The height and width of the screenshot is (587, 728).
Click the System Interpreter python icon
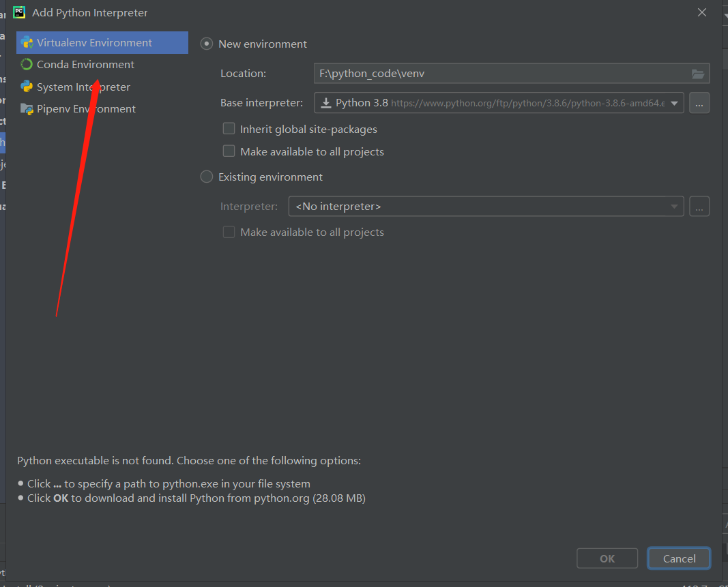(x=27, y=87)
